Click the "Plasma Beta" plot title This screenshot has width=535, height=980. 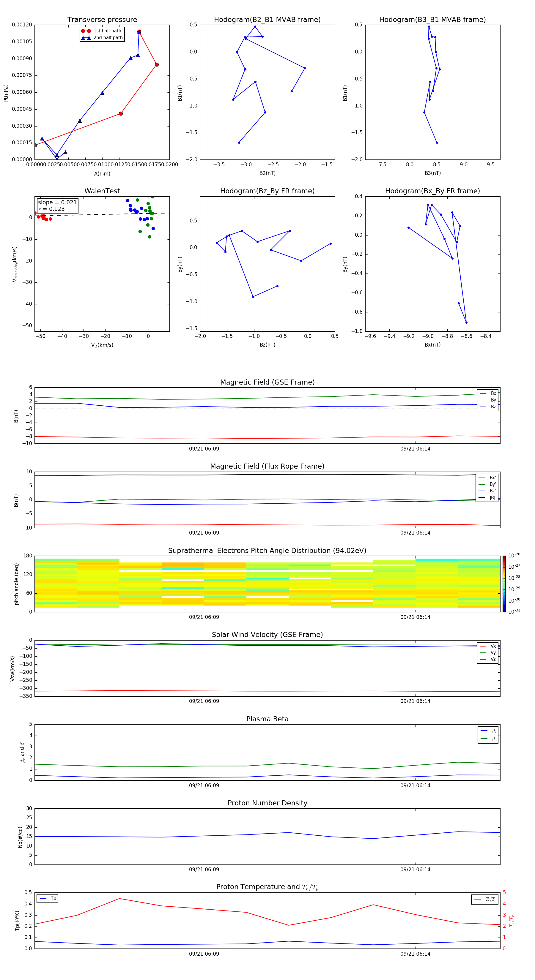[267, 719]
